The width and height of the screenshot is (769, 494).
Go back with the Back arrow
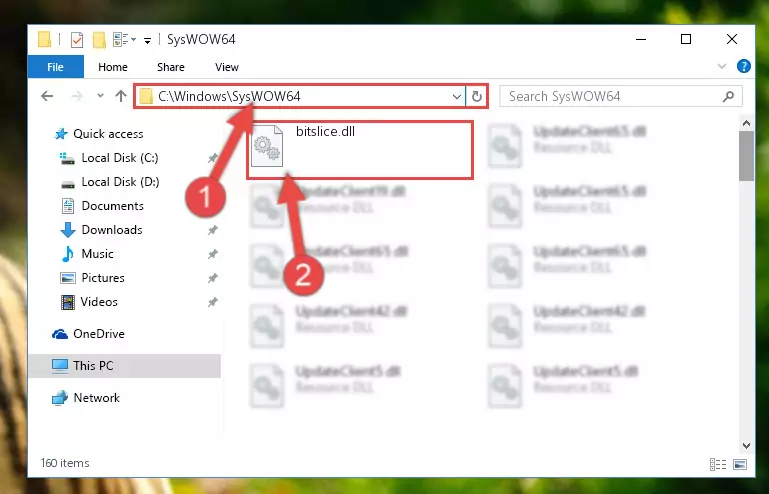[x=47, y=96]
